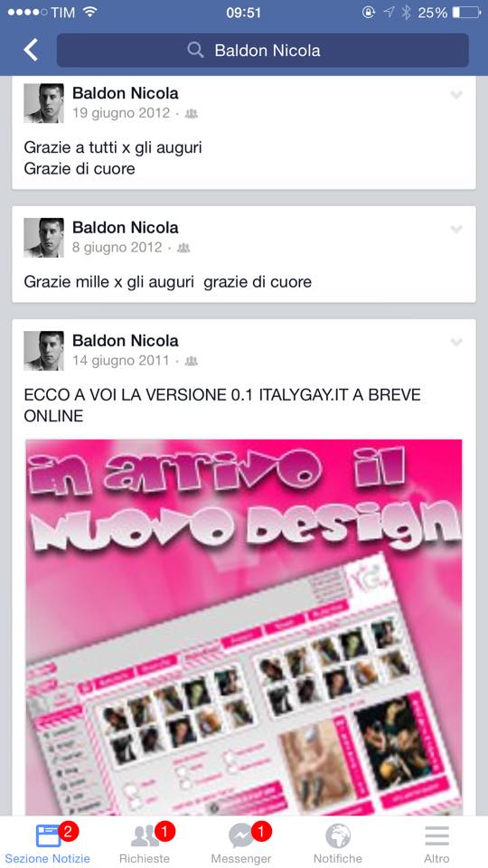This screenshot has height=868, width=488.
Task: Tap profile picture on first post
Action: [x=43, y=103]
